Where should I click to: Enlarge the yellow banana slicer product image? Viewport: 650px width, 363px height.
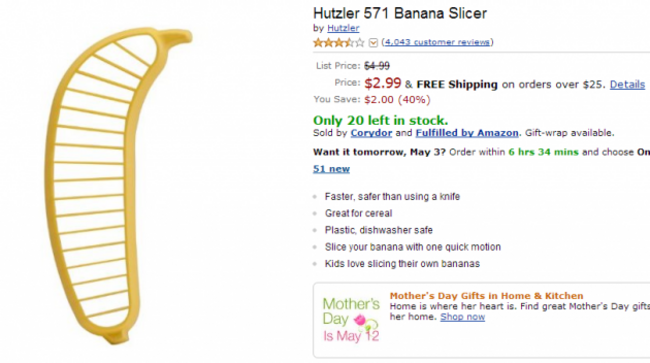(119, 186)
